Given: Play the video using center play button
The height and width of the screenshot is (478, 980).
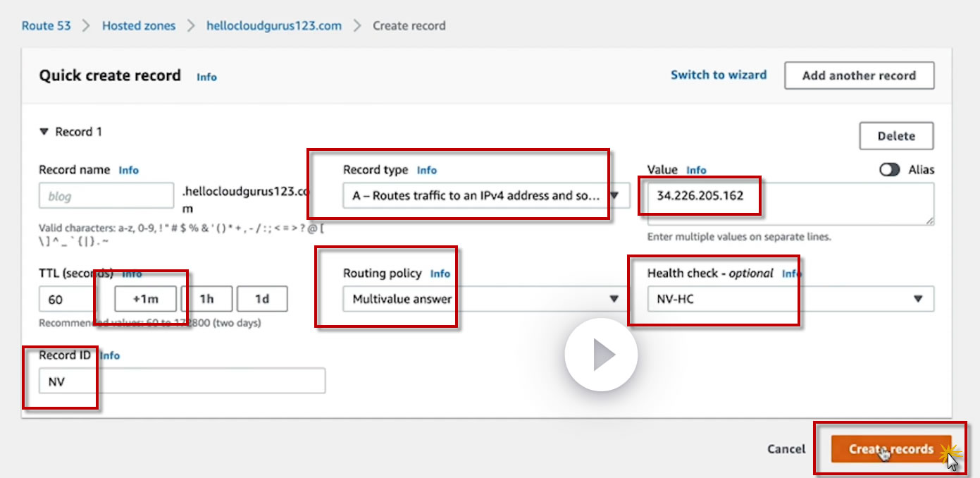Looking at the screenshot, I should click(600, 354).
